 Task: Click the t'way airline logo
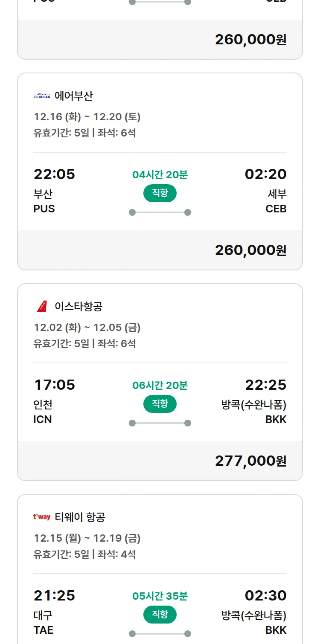pyautogui.click(x=42, y=517)
